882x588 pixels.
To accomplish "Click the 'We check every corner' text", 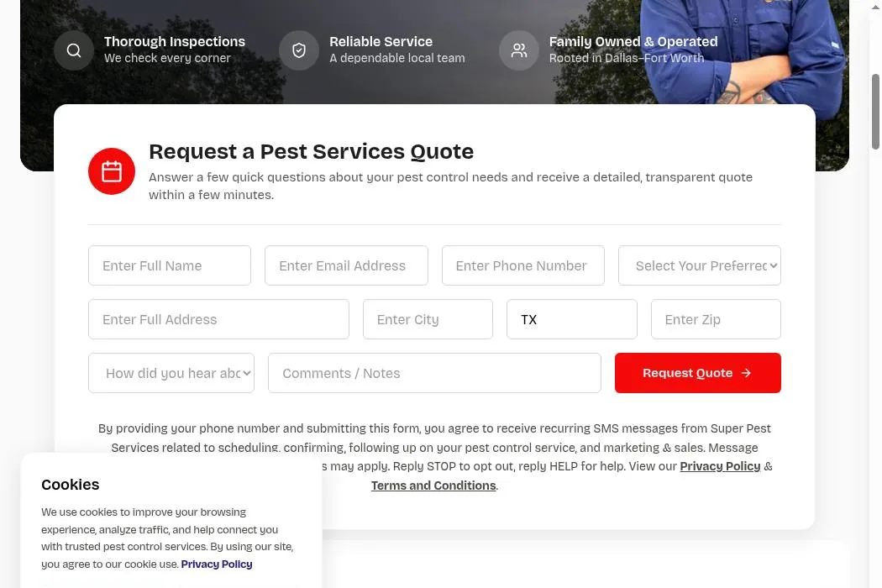I will pos(167,58).
